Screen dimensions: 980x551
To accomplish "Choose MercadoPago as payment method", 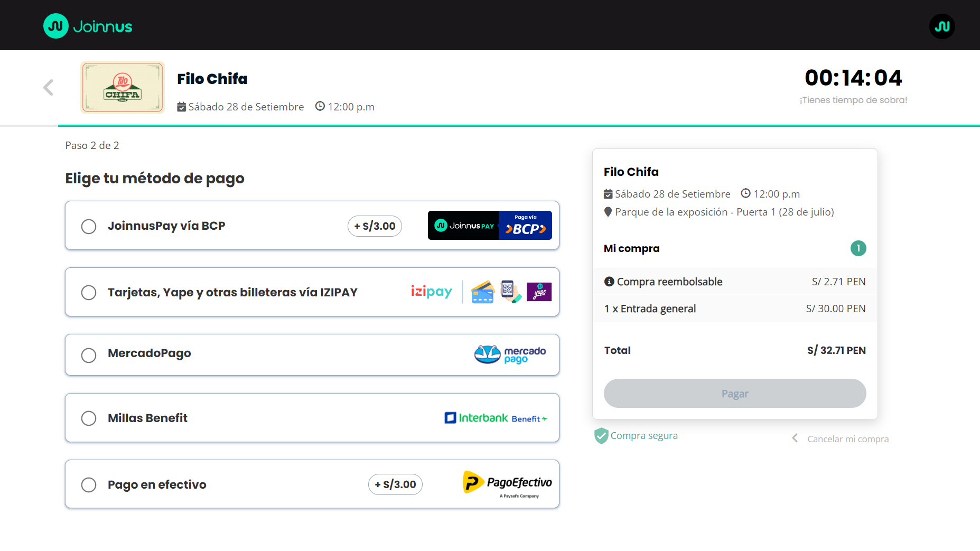I will (x=89, y=355).
